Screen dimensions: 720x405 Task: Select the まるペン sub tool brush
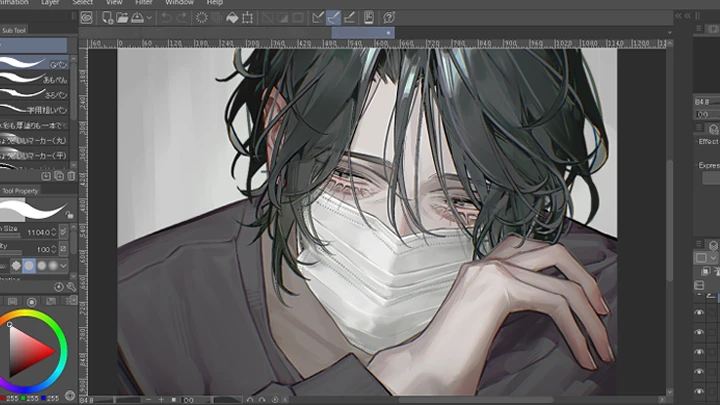(x=34, y=79)
